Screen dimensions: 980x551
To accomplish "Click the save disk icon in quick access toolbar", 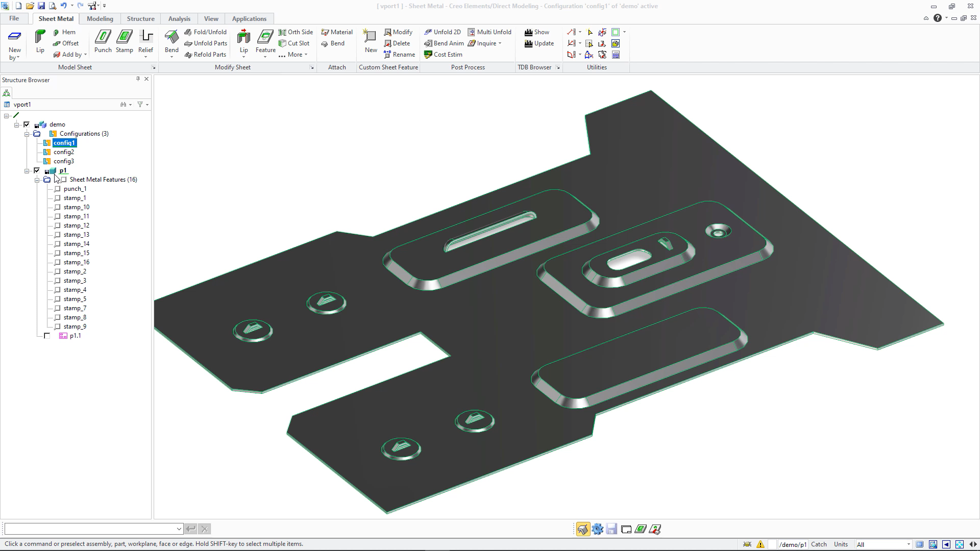I will click(41, 6).
